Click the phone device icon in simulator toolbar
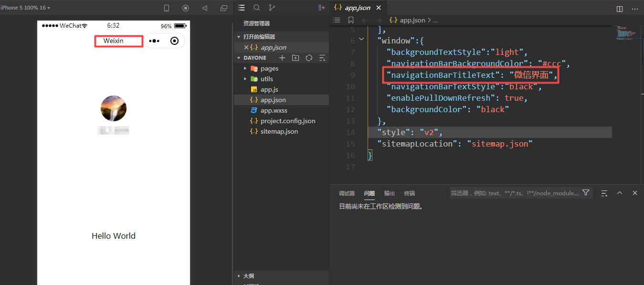Screen dimensions: 644x285 167,8
